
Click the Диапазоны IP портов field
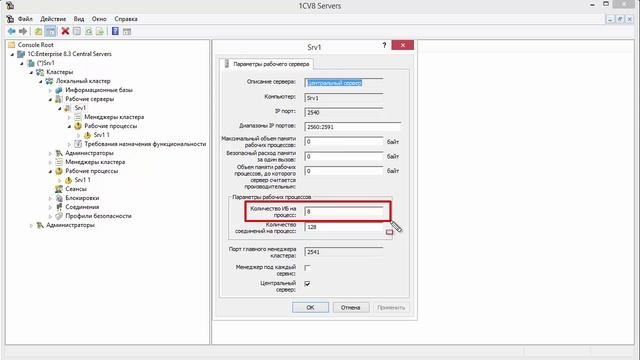353,127
